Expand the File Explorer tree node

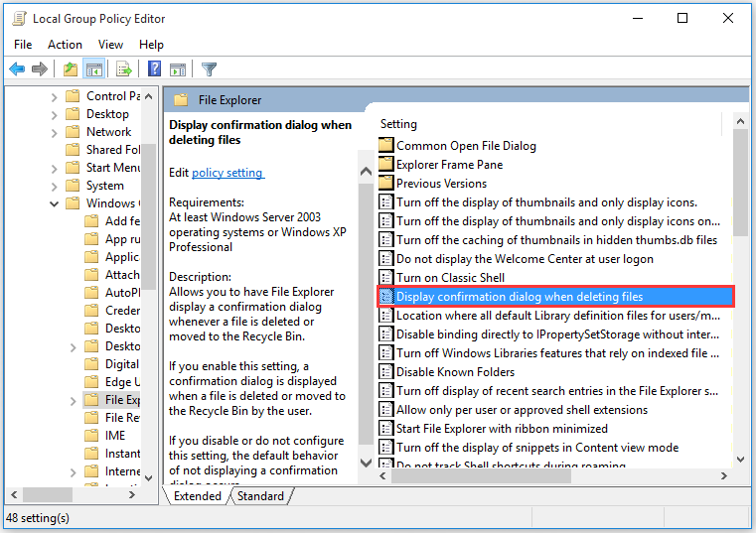click(73, 400)
